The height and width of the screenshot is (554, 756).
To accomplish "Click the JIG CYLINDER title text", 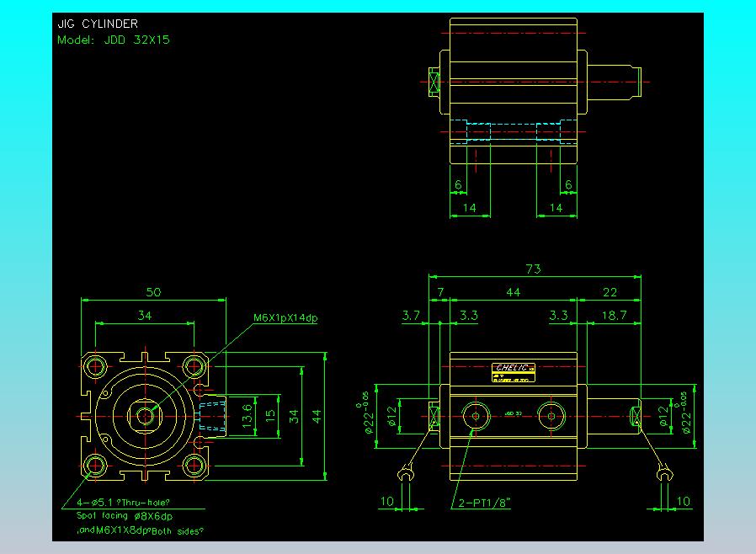I will pos(98,24).
